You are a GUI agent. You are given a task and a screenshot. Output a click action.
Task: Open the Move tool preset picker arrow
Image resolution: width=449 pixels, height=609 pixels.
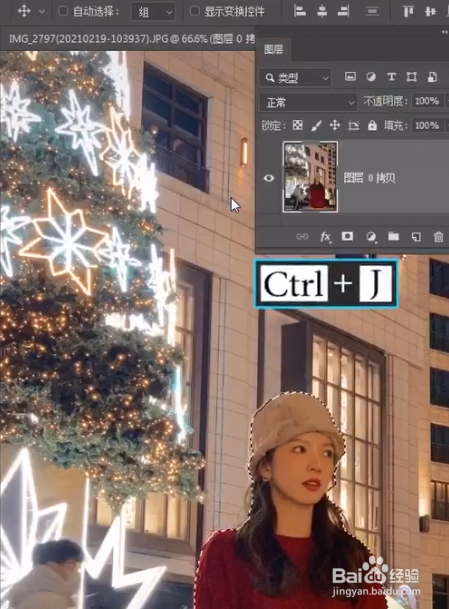[x=42, y=12]
